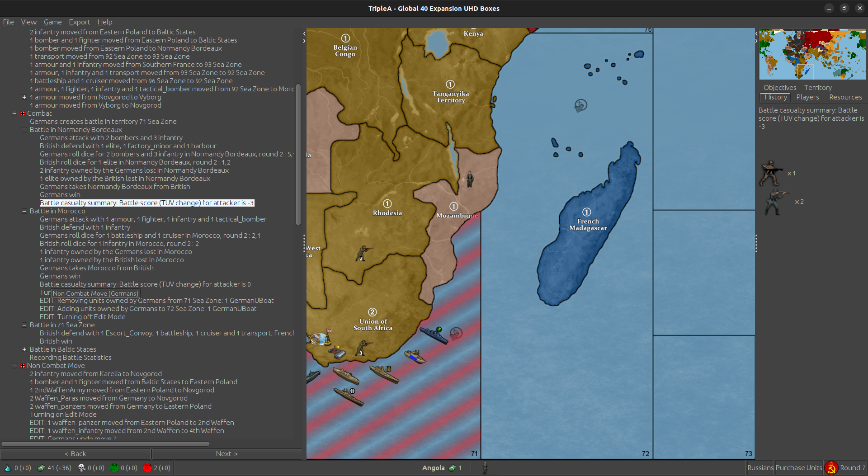Select '2 infantry moved from Karelia to Novgorod'

point(95,374)
